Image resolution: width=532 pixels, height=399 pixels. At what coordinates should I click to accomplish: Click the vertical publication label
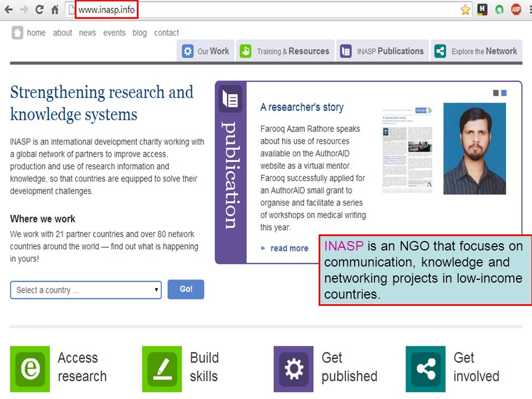[x=231, y=175]
